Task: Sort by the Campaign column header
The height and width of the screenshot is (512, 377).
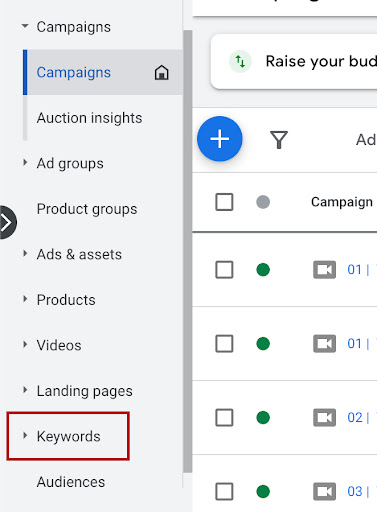Action: tap(342, 202)
